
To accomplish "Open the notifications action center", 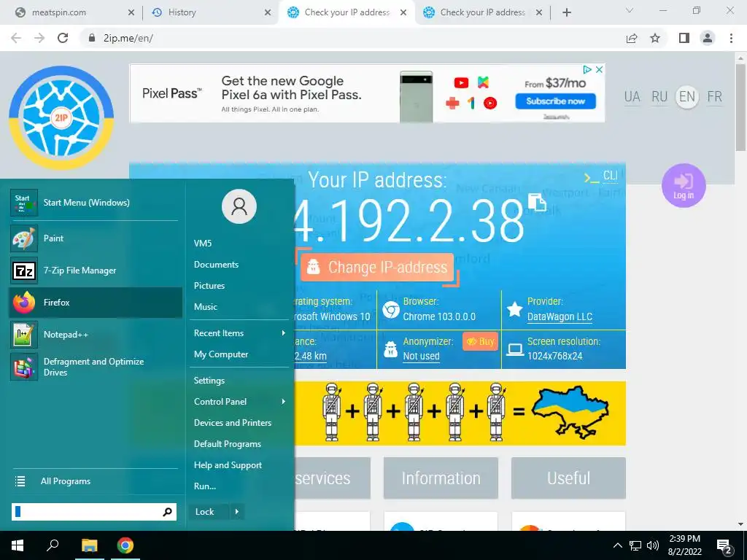I will pos(724,547).
